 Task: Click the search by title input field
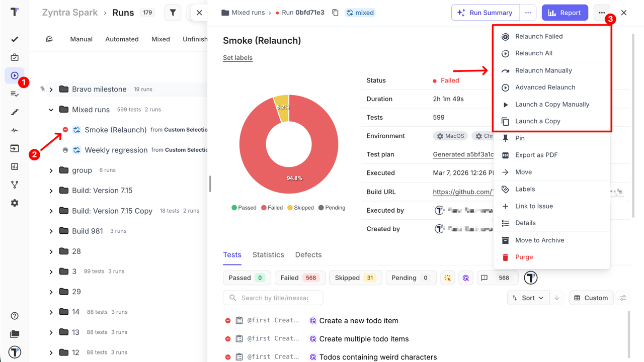[x=275, y=298]
